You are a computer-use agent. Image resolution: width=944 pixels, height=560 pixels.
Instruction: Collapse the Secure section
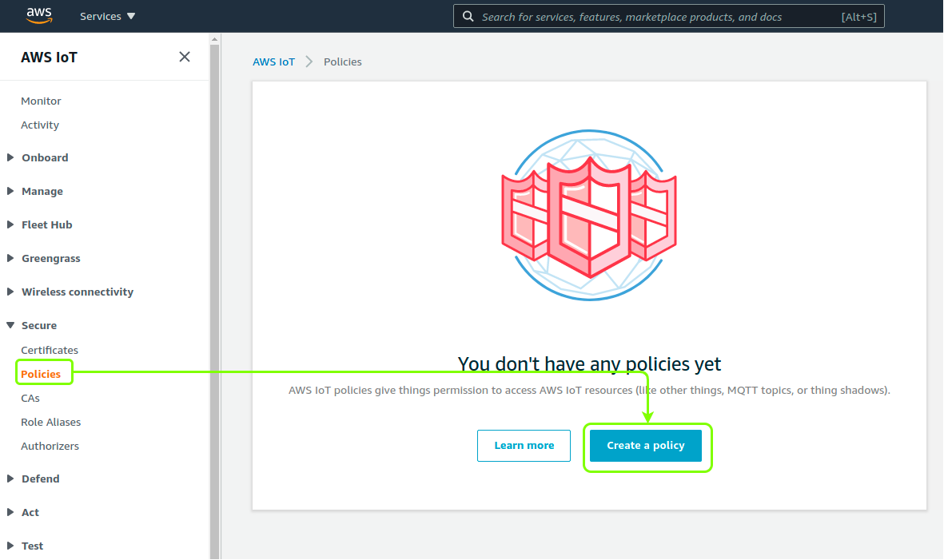pos(32,325)
